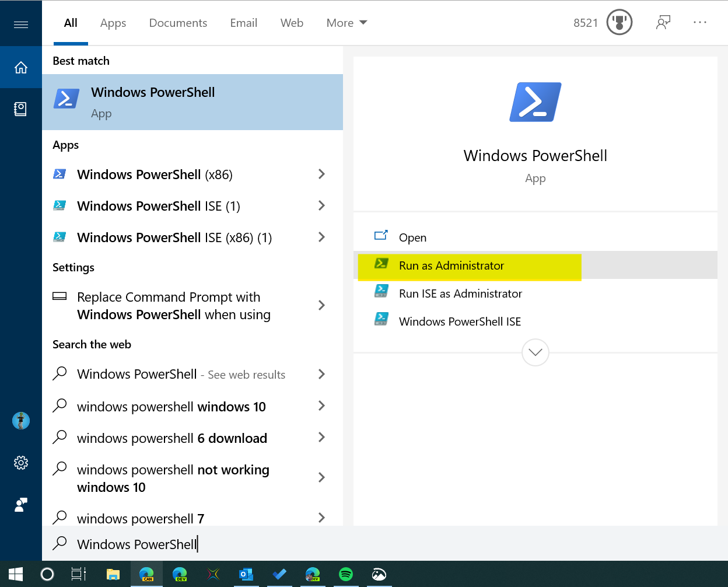The height and width of the screenshot is (587, 728).
Task: Click the Windows Start button
Action: [16, 574]
